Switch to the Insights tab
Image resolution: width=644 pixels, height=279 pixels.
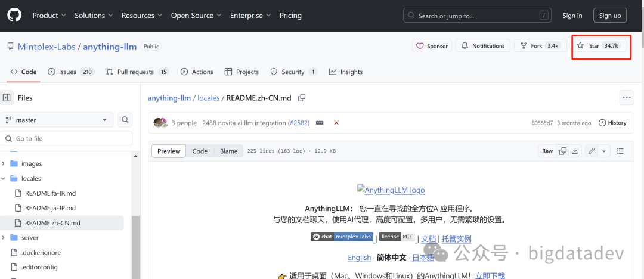(x=345, y=72)
